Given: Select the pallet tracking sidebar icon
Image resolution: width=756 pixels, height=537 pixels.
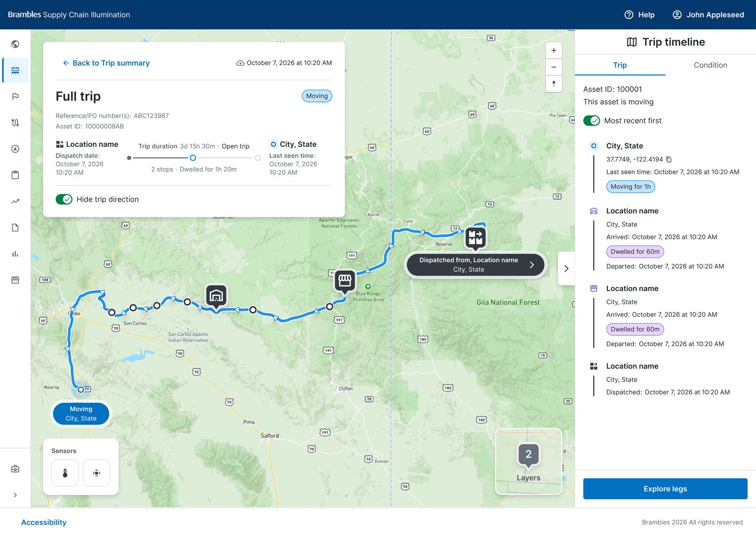Looking at the screenshot, I should coord(15,70).
